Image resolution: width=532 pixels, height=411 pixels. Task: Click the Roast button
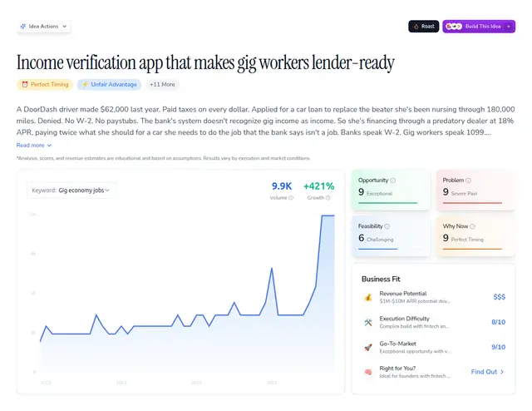424,26
